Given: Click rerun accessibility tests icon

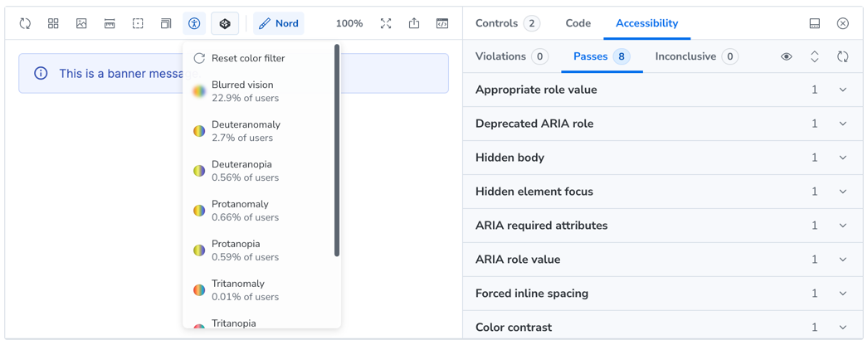Looking at the screenshot, I should [x=842, y=56].
